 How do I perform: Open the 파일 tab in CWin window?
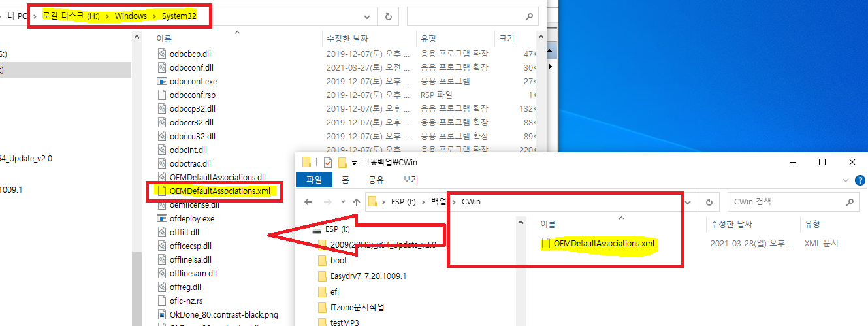(x=314, y=180)
